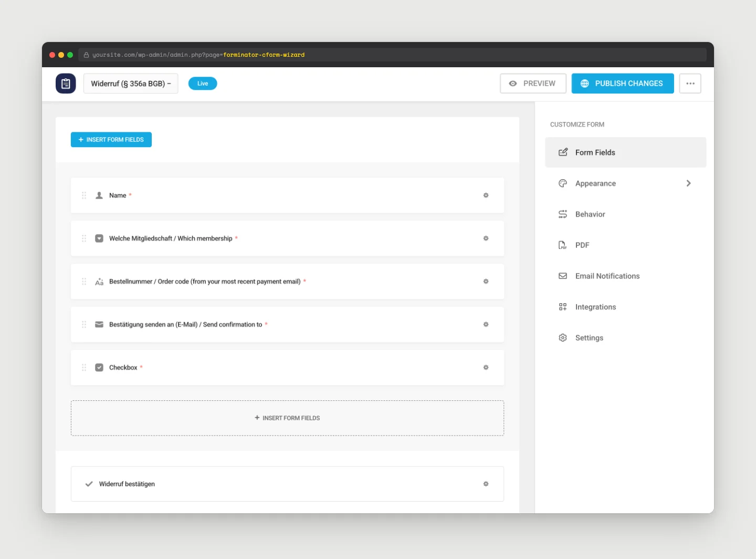Open the three-dots more options menu
The height and width of the screenshot is (559, 756).
[690, 84]
